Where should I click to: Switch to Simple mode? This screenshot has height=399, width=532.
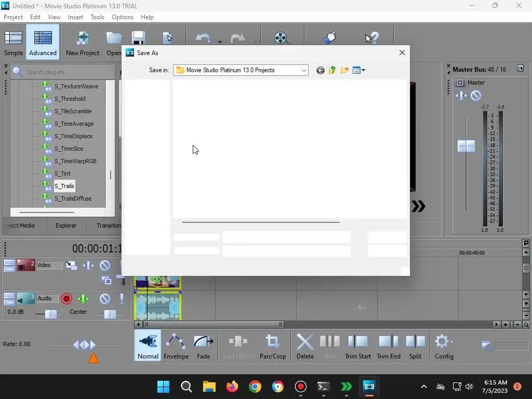click(x=13, y=43)
